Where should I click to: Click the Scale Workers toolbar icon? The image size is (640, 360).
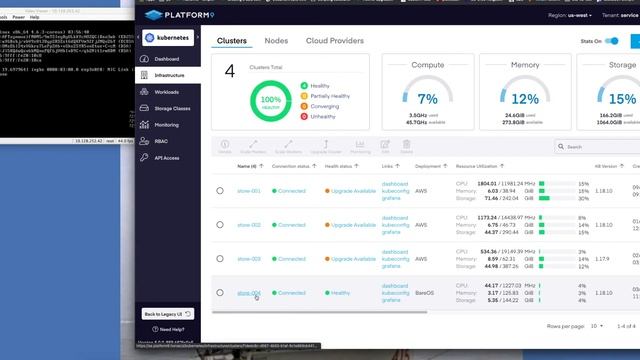289,147
